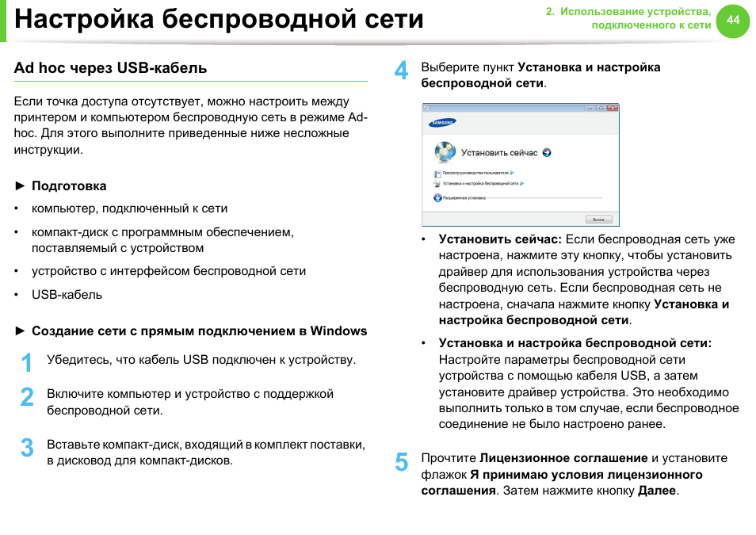Click the Установить сейчас label
This screenshot has height=535, width=756.
498,152
